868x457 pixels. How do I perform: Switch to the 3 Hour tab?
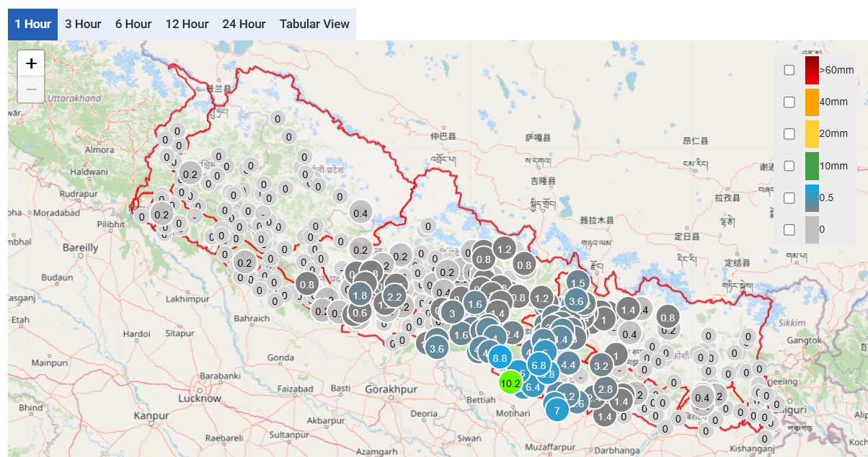point(83,24)
